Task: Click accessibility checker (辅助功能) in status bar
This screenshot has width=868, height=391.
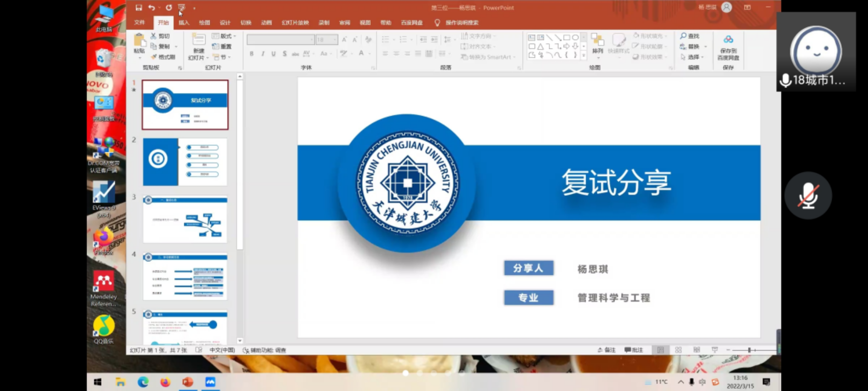Action: pos(265,350)
